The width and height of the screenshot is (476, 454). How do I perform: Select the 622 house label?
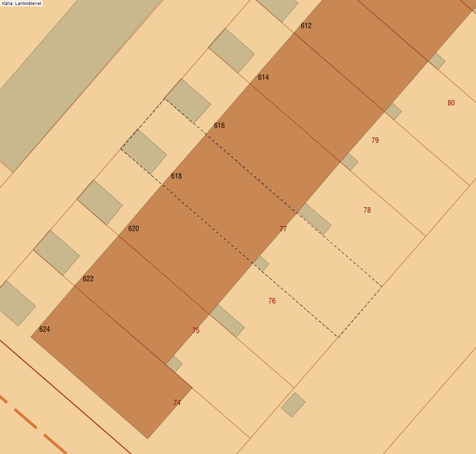[x=88, y=279]
